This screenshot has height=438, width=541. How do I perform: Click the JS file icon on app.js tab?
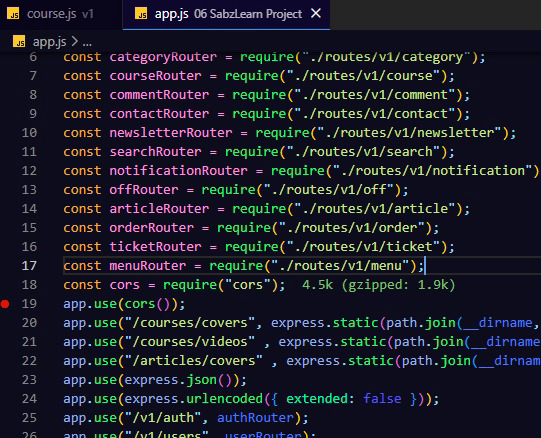[x=141, y=14]
